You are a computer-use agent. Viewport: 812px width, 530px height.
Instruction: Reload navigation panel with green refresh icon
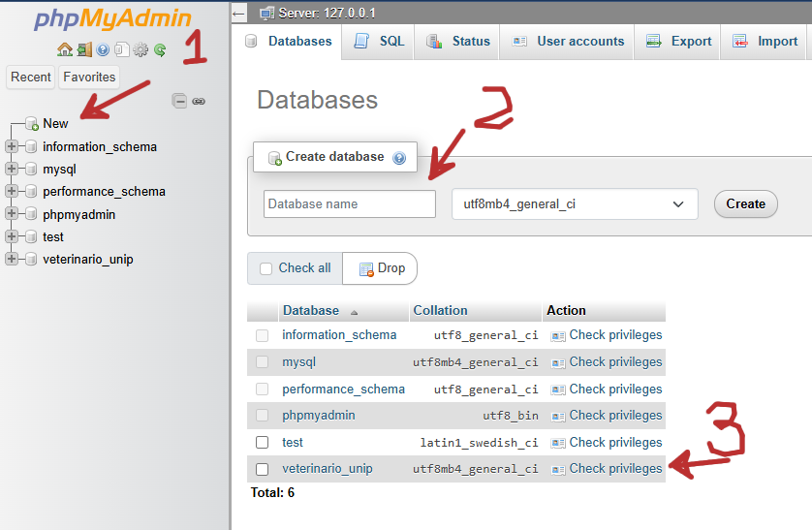(x=160, y=49)
